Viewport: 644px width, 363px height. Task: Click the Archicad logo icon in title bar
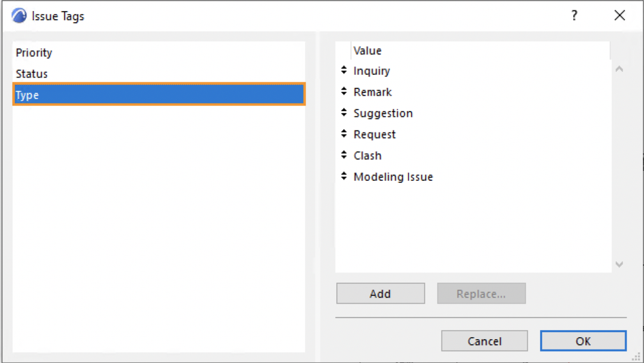(x=19, y=16)
